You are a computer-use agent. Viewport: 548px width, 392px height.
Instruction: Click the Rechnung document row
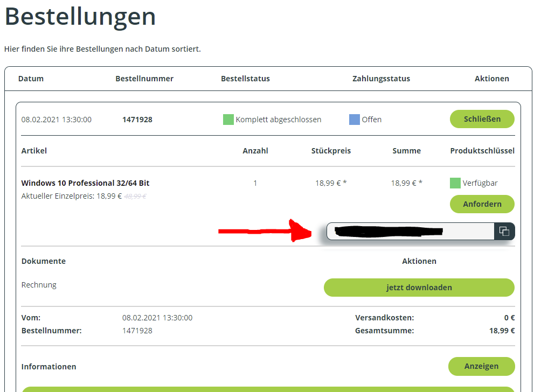click(x=39, y=285)
